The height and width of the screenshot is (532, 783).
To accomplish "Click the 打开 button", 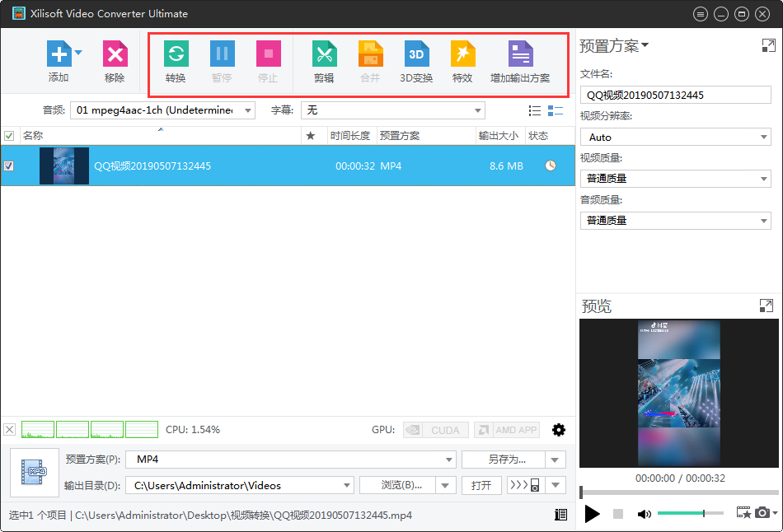I will tap(481, 485).
